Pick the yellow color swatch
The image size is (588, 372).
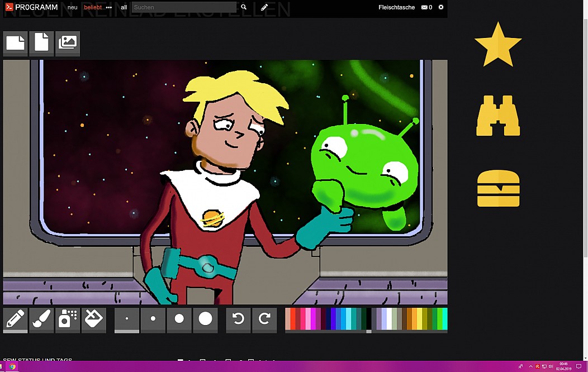tap(419, 319)
